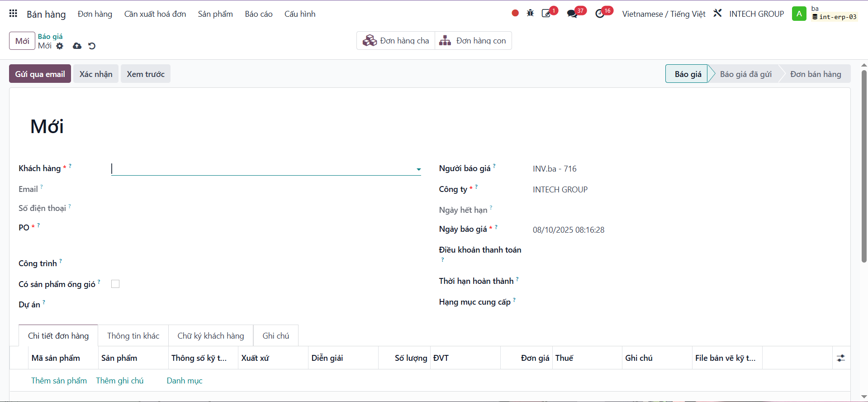
Task: Open the chat messages icon
Action: [x=572, y=14]
